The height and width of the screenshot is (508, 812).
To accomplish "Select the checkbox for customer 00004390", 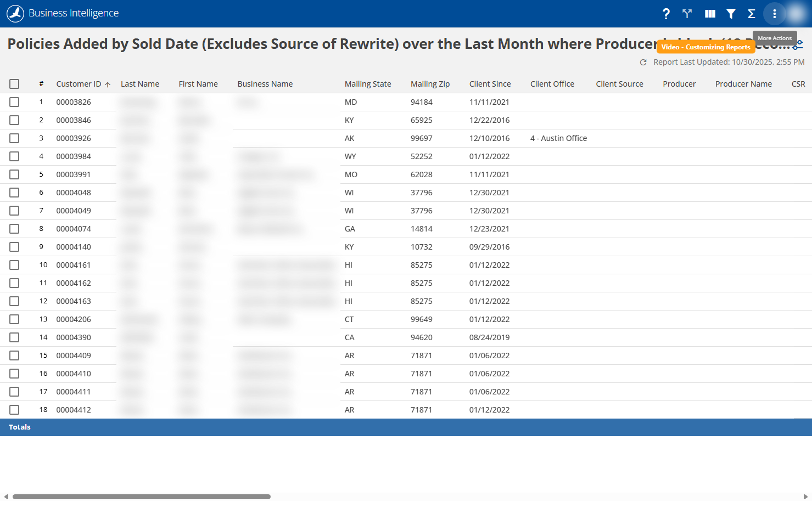I will click(14, 337).
